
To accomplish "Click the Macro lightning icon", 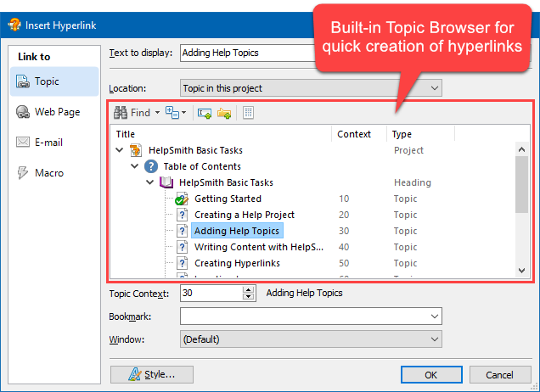I will point(23,172).
